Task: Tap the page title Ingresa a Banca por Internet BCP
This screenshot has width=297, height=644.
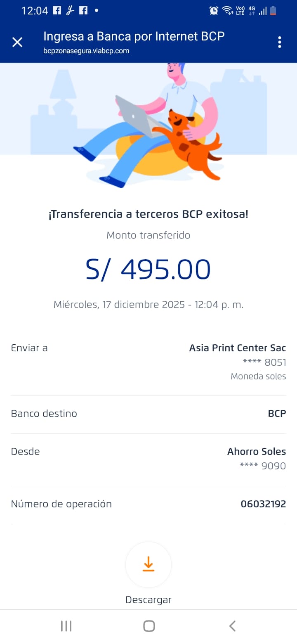Action: (134, 36)
